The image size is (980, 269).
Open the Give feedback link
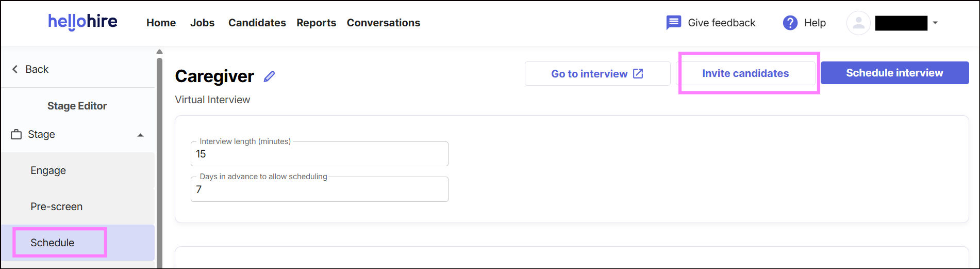coord(721,23)
